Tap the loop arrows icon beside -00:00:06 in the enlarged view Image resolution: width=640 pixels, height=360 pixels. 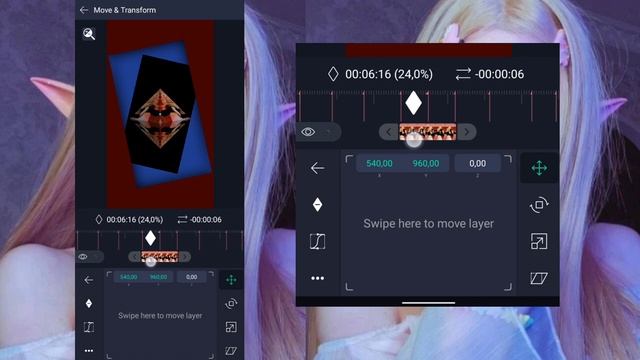(x=463, y=74)
